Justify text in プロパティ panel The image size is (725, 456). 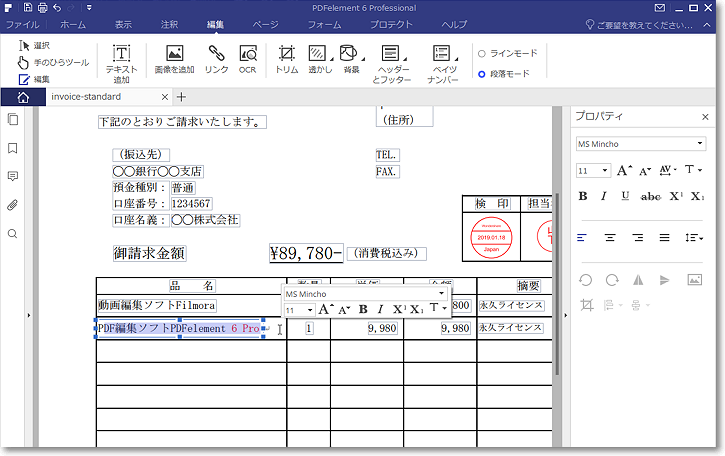[x=664, y=238]
